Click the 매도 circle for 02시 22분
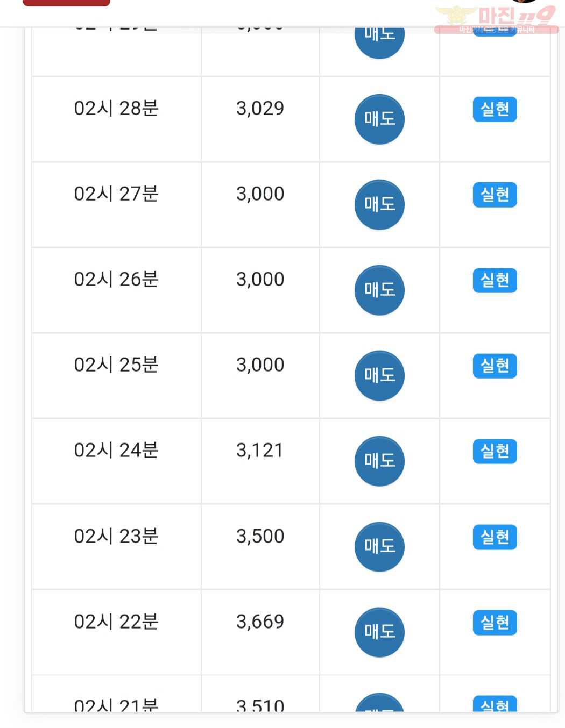This screenshot has width=565, height=728. pyautogui.click(x=379, y=632)
